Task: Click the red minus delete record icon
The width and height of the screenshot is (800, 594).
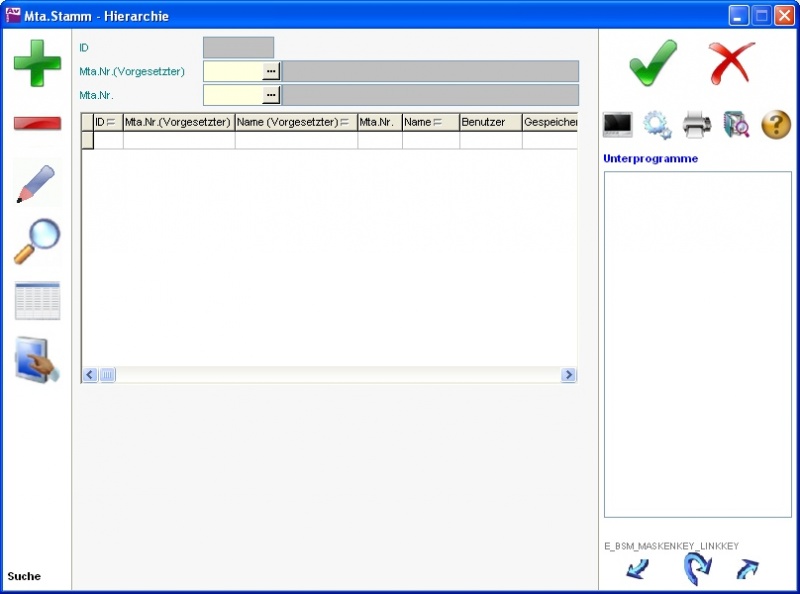Action: [37, 123]
